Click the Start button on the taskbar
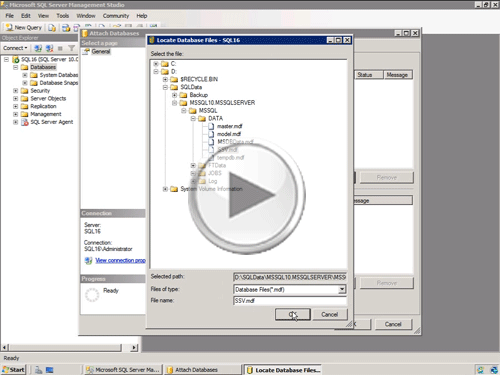The width and height of the screenshot is (500, 375). coord(13,370)
